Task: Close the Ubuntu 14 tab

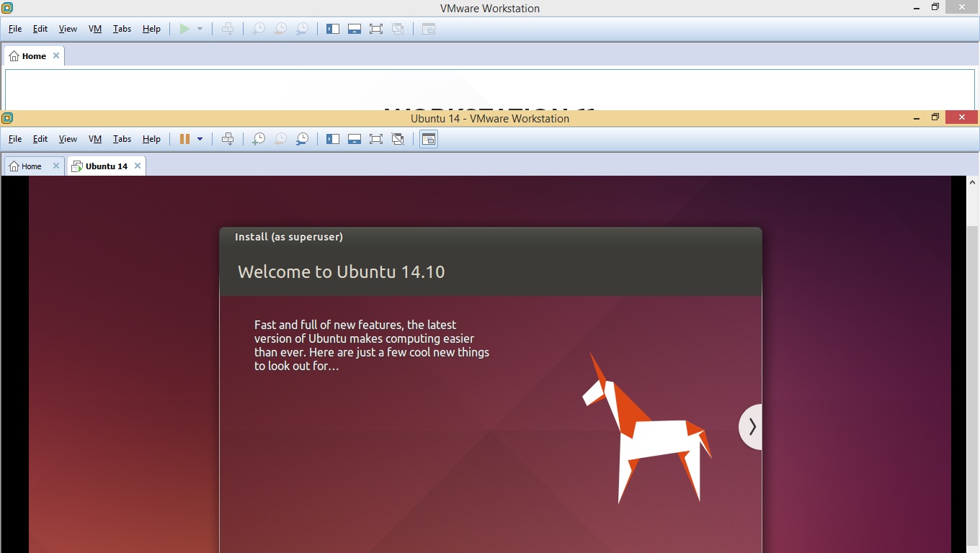Action: point(137,166)
